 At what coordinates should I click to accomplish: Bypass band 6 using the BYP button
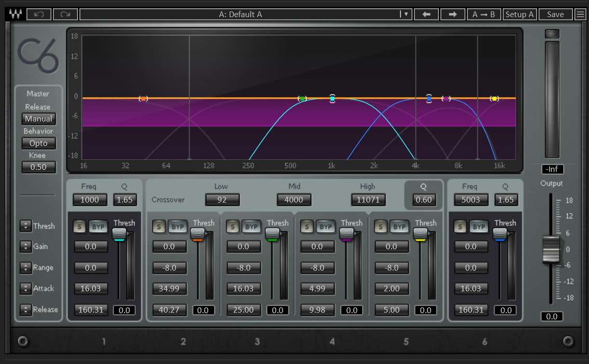click(x=478, y=227)
